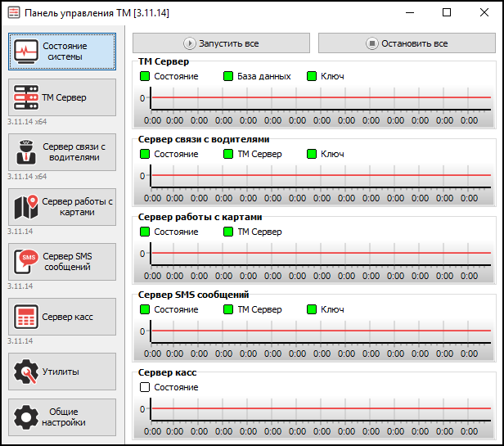Click the Состояние системы monitor icon
The height and width of the screenshot is (446, 504).
(27, 52)
